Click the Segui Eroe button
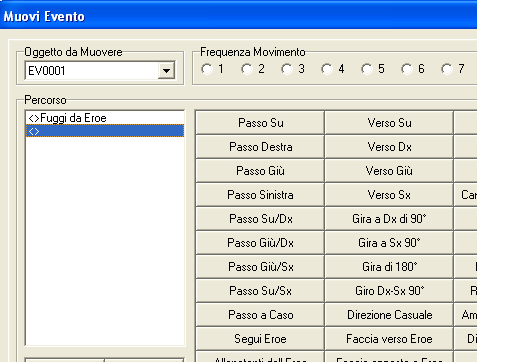 click(x=260, y=339)
